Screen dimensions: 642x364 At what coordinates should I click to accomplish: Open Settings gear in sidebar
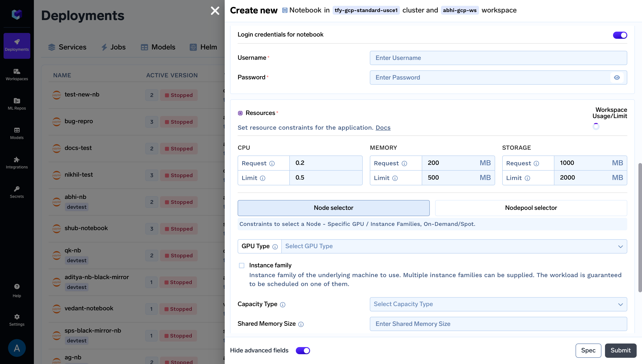coord(17,317)
